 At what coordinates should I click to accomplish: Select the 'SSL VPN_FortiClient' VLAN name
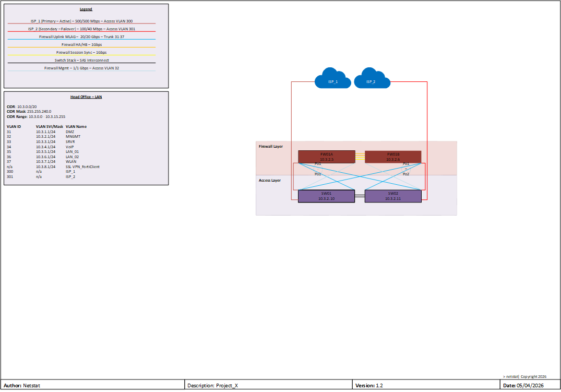click(82, 167)
